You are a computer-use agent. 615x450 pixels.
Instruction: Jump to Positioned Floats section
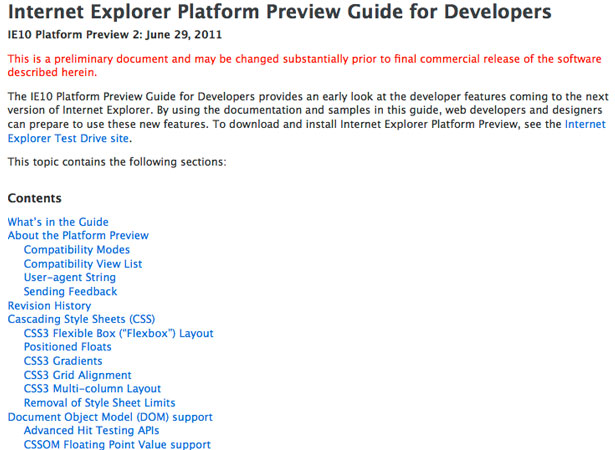click(67, 347)
